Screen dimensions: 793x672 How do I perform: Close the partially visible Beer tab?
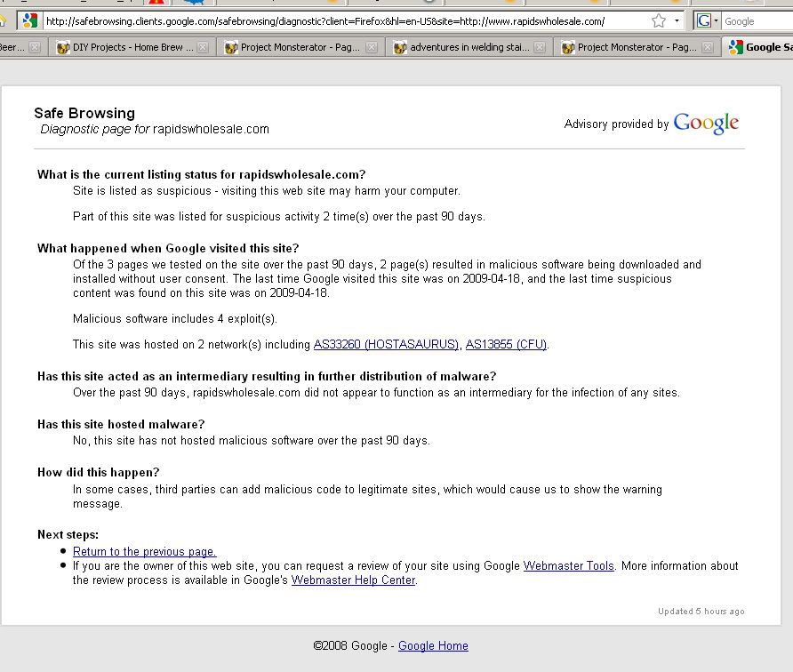[x=35, y=47]
